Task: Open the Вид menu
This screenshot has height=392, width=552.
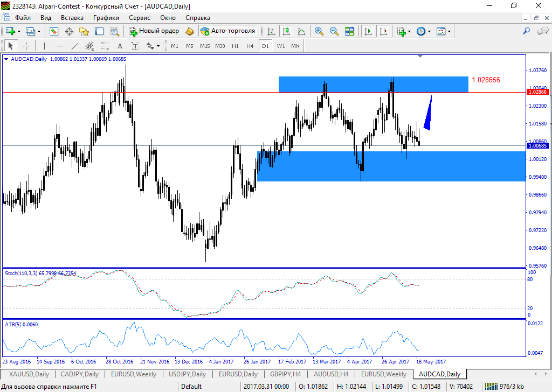Action: 46,18
